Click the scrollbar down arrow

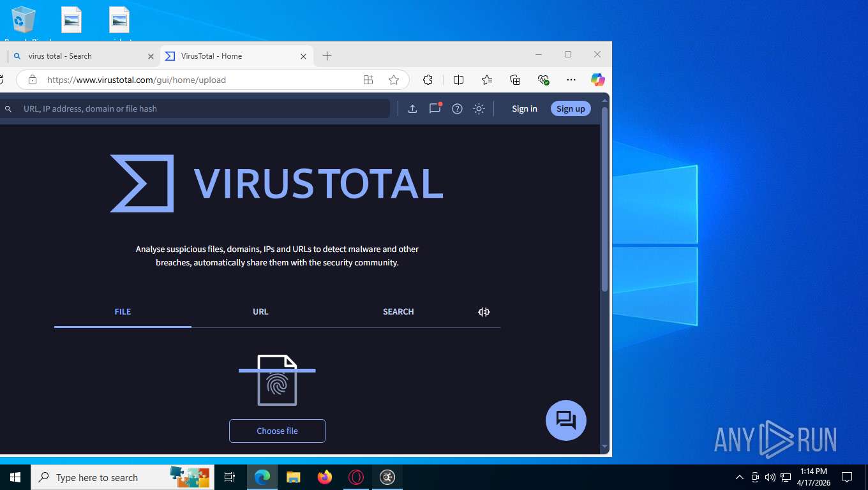(x=604, y=447)
